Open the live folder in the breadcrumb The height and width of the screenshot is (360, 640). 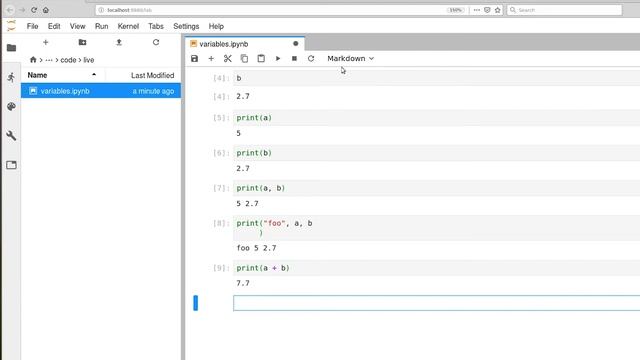click(x=89, y=60)
